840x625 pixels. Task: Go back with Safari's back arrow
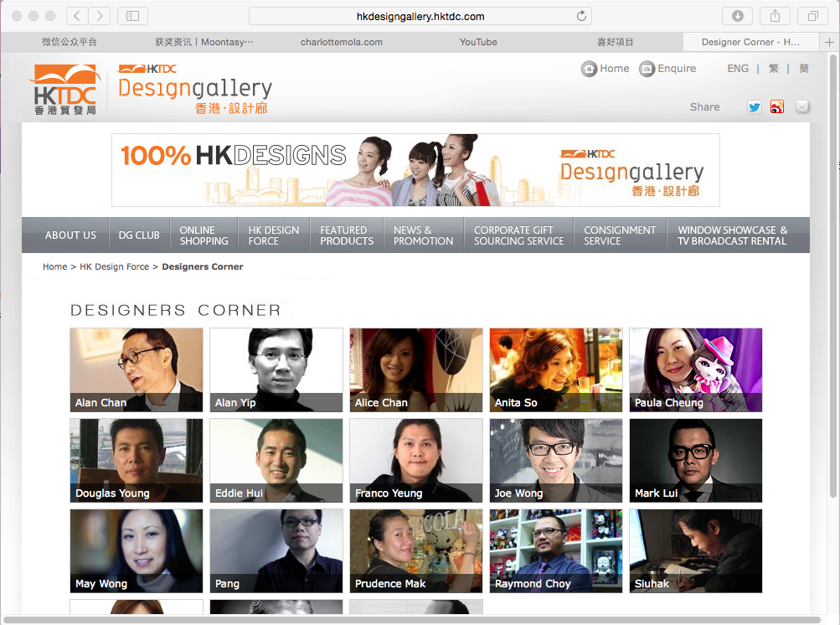coord(77,16)
